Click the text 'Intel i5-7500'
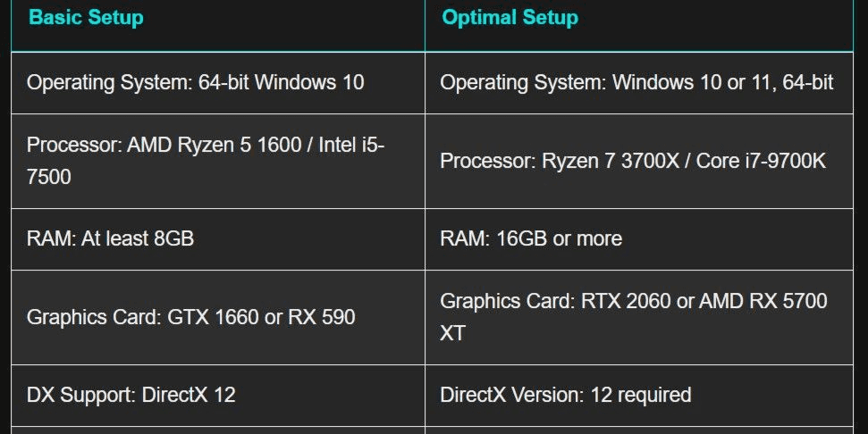 206,161
